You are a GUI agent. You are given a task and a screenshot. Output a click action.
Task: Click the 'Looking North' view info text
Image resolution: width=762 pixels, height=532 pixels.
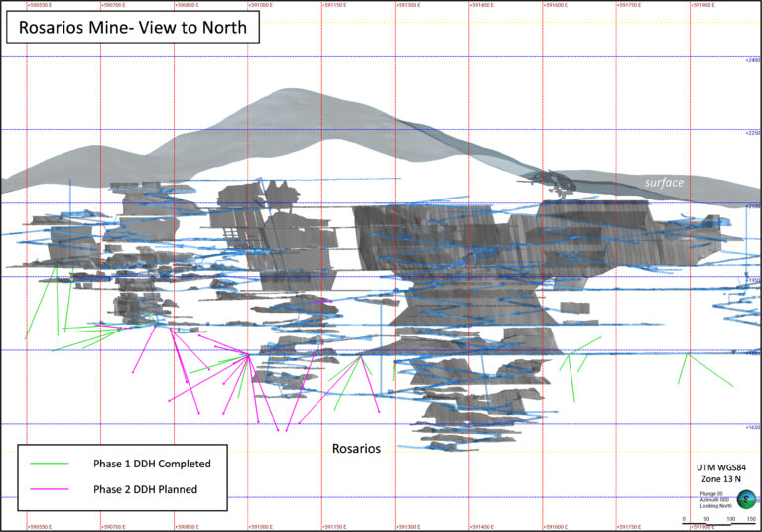pos(714,505)
